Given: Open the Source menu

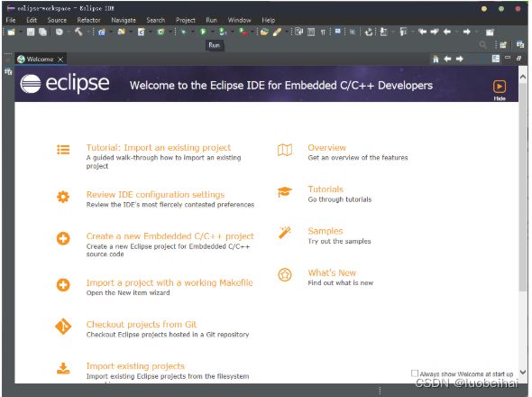Looking at the screenshot, I should pos(57,20).
